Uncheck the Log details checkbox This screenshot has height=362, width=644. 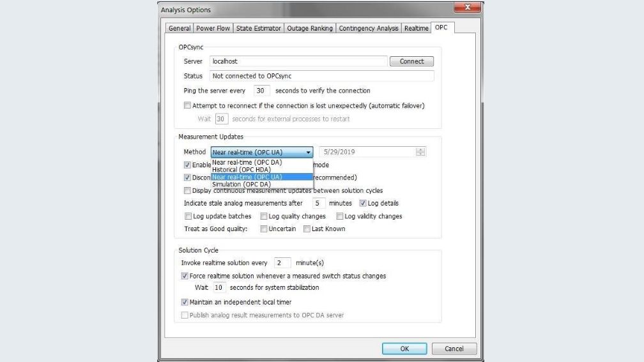[x=363, y=203]
